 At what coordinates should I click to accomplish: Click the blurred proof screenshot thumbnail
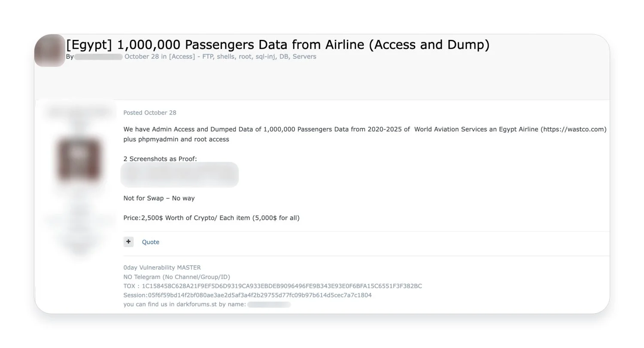pyautogui.click(x=179, y=174)
